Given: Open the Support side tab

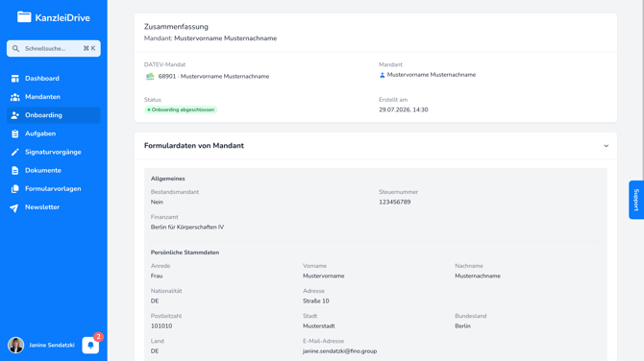Looking at the screenshot, I should pyautogui.click(x=636, y=200).
